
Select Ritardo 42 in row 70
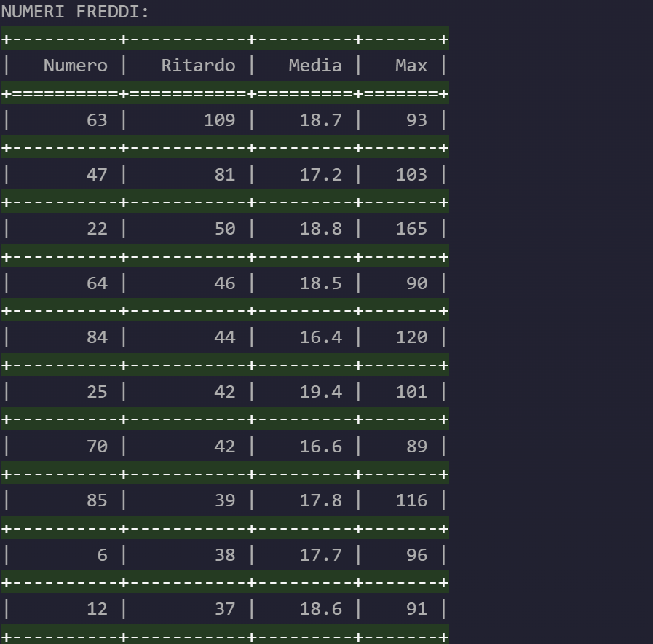[x=225, y=446]
